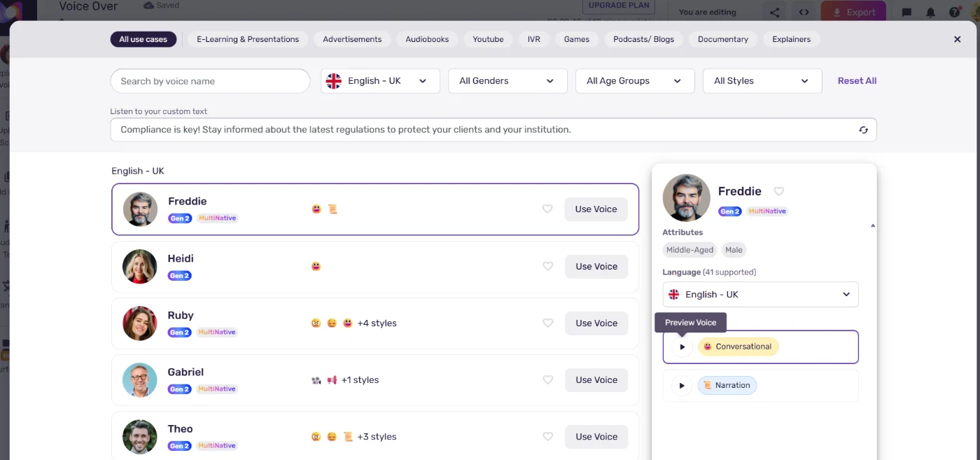
Task: Open the share icon in header
Action: pyautogui.click(x=775, y=12)
